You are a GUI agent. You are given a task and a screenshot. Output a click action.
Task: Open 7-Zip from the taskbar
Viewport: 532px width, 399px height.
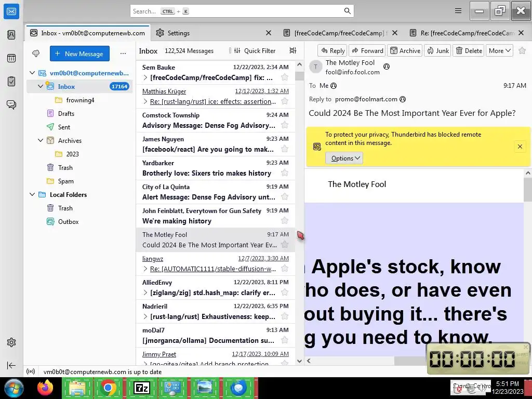point(141,388)
